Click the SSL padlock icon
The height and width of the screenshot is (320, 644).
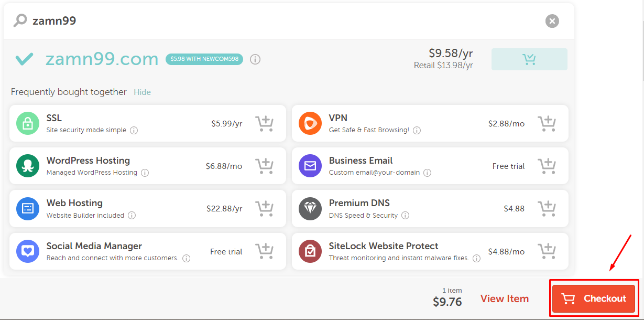point(28,123)
